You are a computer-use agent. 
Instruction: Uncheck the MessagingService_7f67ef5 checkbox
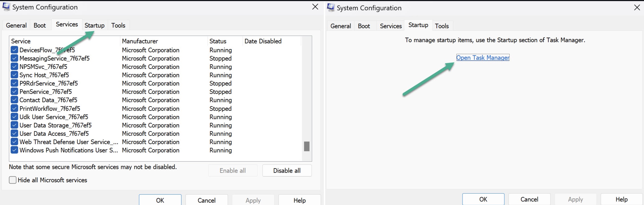tap(14, 58)
